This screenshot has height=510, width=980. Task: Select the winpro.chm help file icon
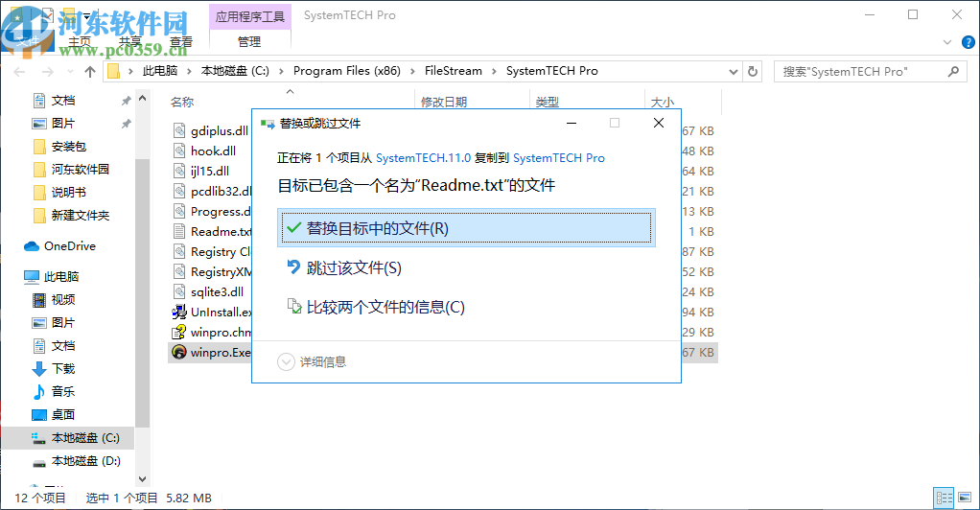[x=179, y=332]
